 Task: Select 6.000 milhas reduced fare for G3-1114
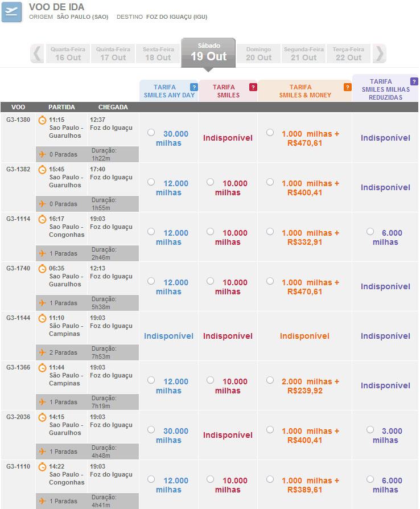pyautogui.click(x=370, y=232)
